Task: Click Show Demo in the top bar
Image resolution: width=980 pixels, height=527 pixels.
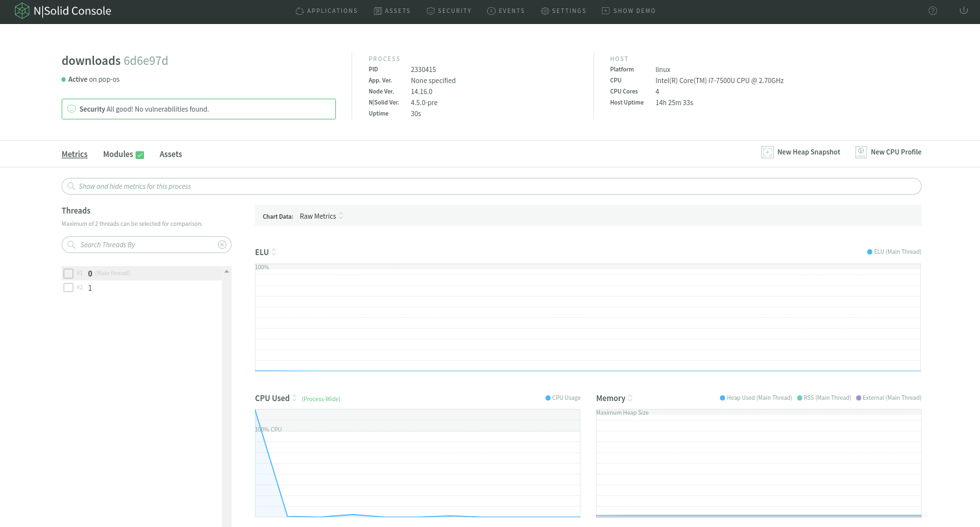Action: tap(628, 11)
